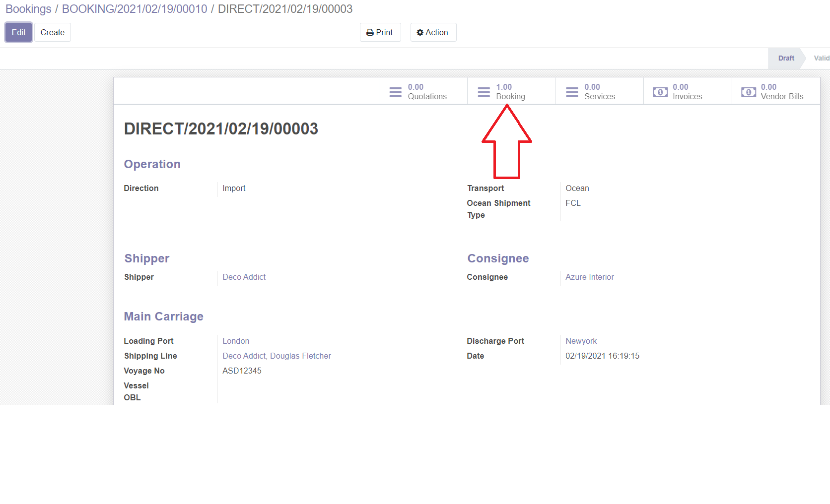Open the Print dropdown menu
830x504 pixels.
[x=380, y=33]
